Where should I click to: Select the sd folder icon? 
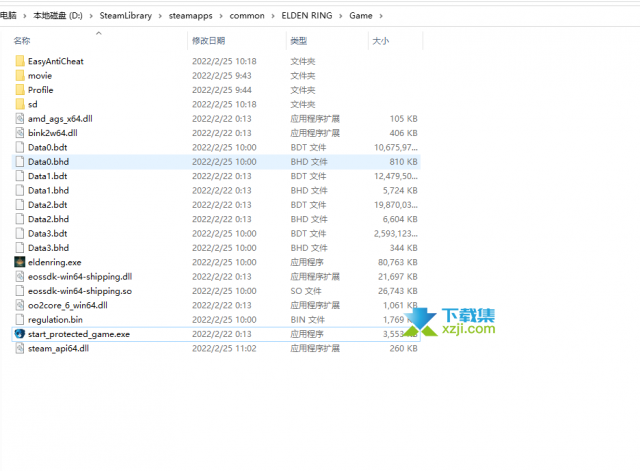click(x=20, y=104)
